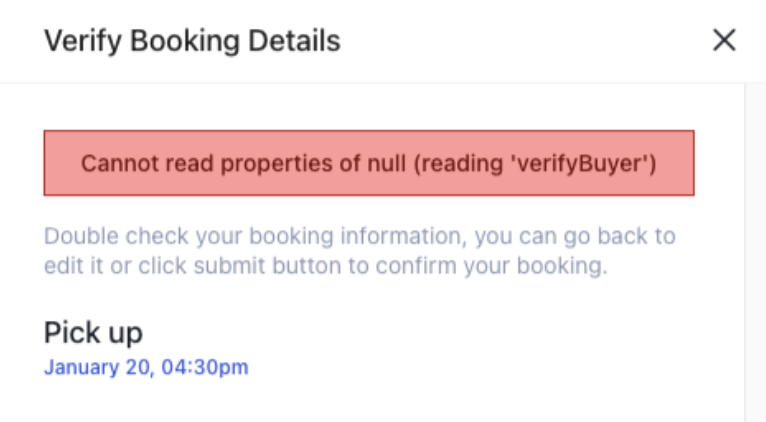The width and height of the screenshot is (766, 422).
Task: Click the empty header area beside the title
Action: point(520,40)
